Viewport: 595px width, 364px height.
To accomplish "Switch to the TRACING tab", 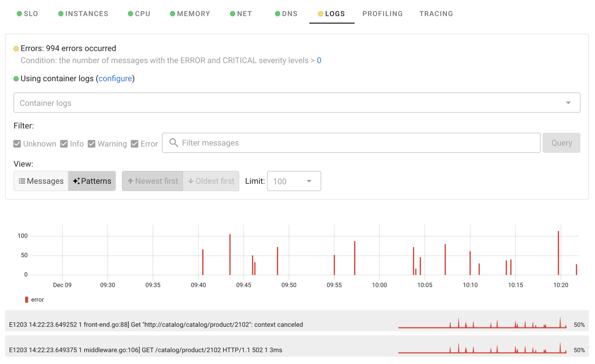I will click(436, 13).
